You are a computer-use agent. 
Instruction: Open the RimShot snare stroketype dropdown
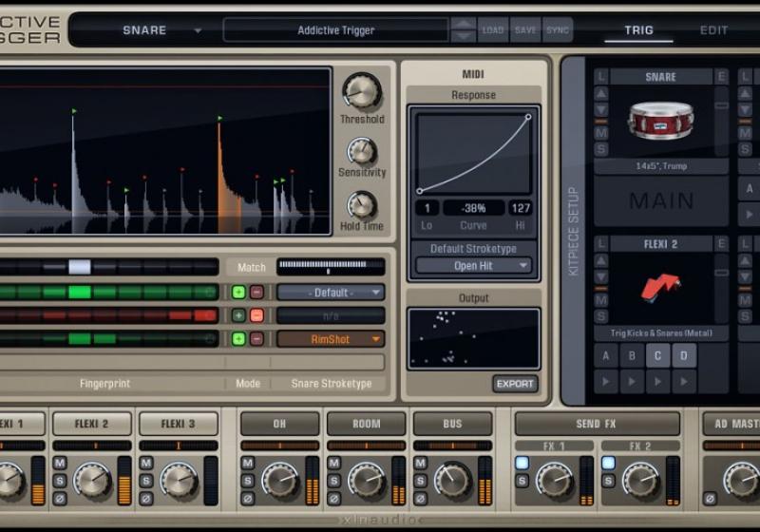click(331, 339)
